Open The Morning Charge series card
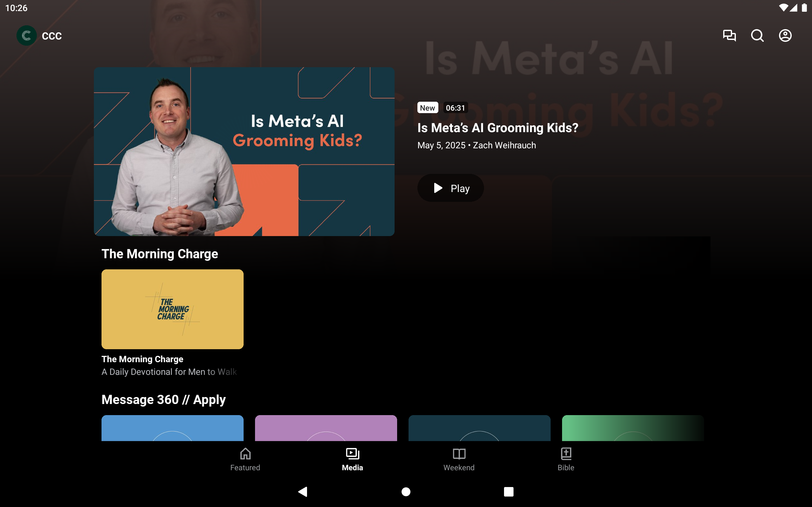This screenshot has height=507, width=812. click(172, 309)
